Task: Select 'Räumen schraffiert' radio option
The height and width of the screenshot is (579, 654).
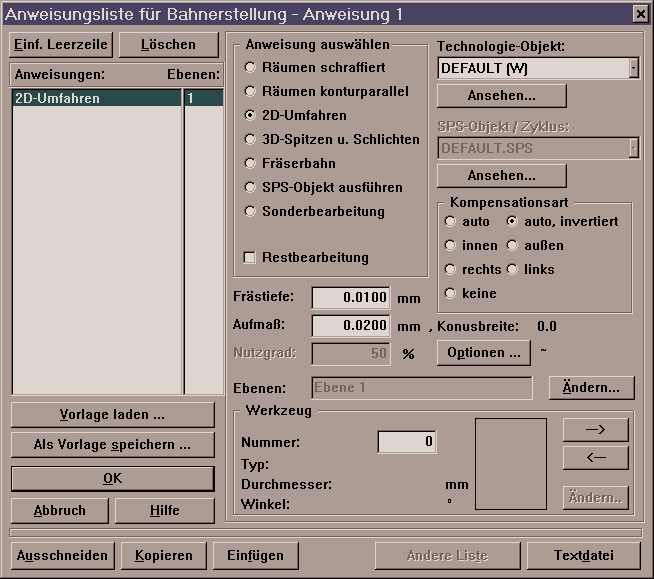Action: pos(251,67)
